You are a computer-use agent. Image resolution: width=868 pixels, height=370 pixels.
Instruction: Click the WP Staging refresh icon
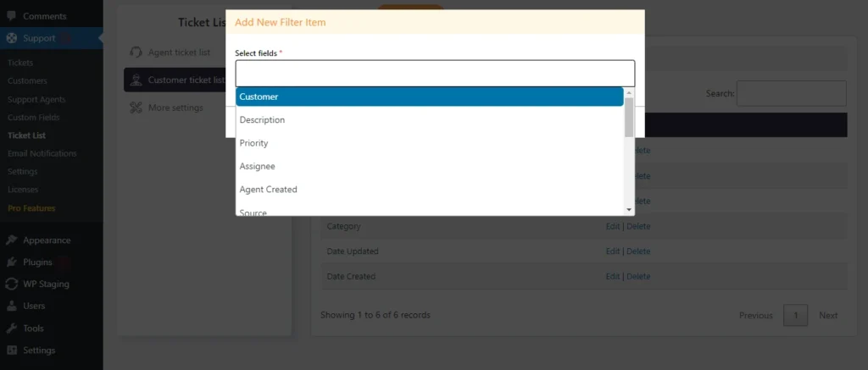pyautogui.click(x=11, y=284)
